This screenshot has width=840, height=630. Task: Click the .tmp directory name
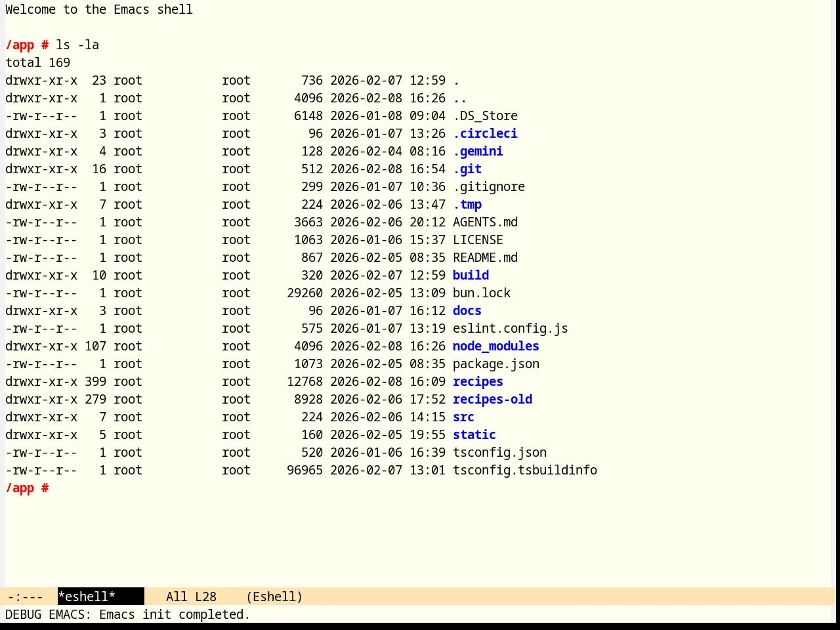[x=467, y=205]
